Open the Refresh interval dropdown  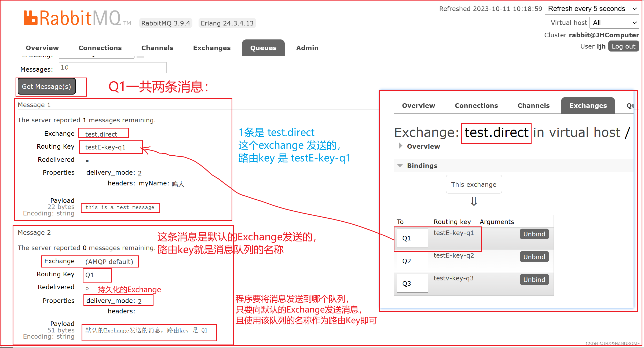coord(592,9)
